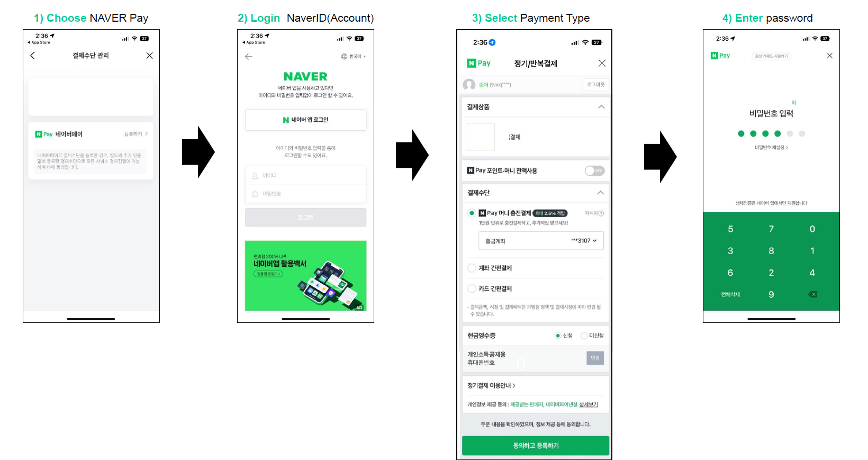Select 카드 간편결제 radio option

point(472,288)
